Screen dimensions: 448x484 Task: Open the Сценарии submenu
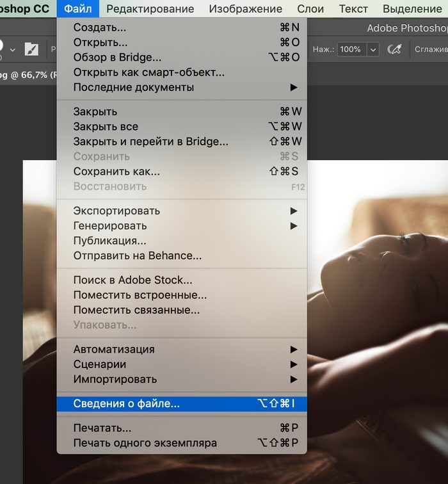point(182,364)
